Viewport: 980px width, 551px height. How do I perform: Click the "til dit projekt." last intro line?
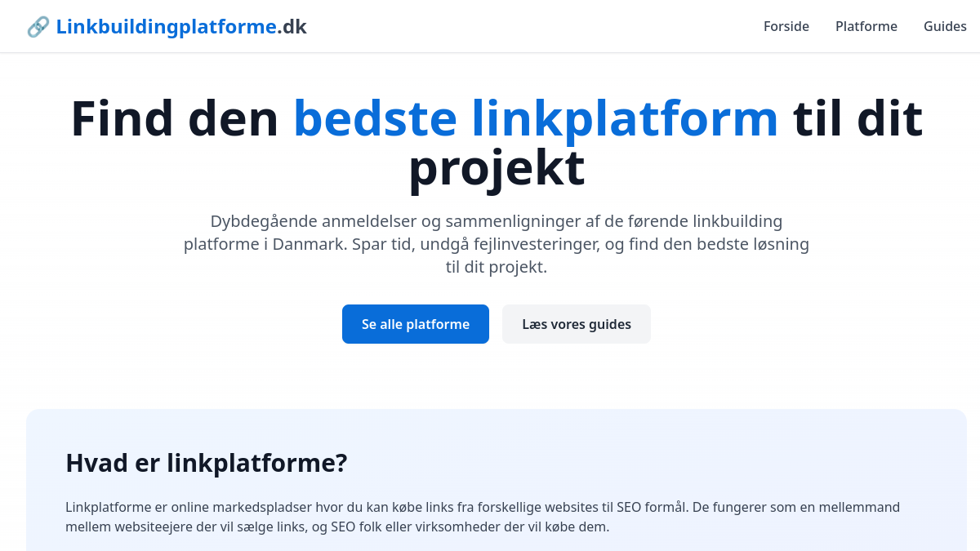pos(496,267)
